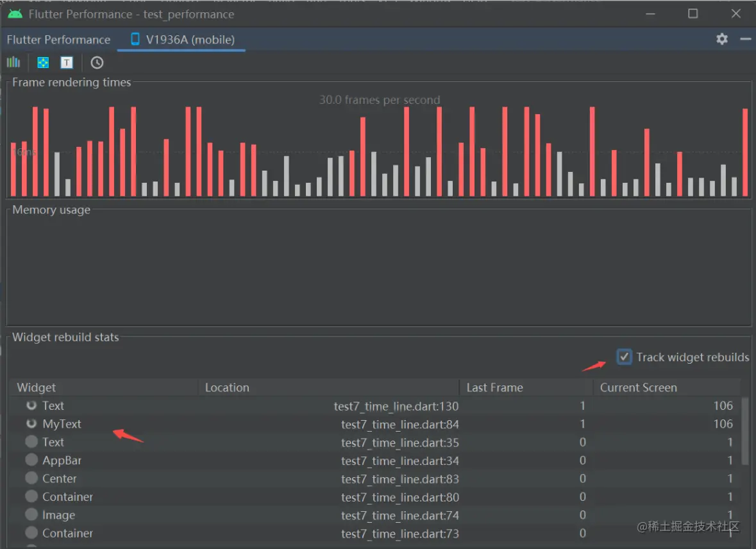Select the Flutter Performance tab label
The height and width of the screenshot is (549, 756).
point(58,40)
